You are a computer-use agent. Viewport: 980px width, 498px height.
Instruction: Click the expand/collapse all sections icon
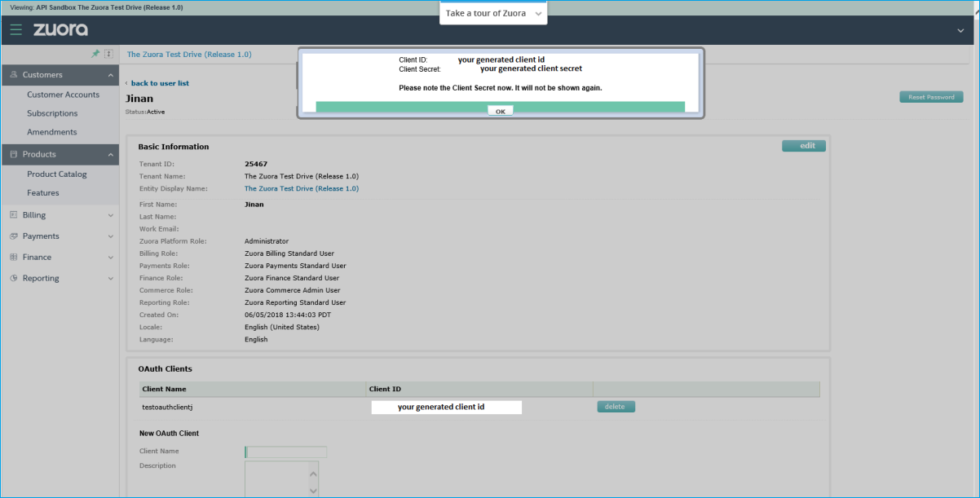[x=108, y=54]
